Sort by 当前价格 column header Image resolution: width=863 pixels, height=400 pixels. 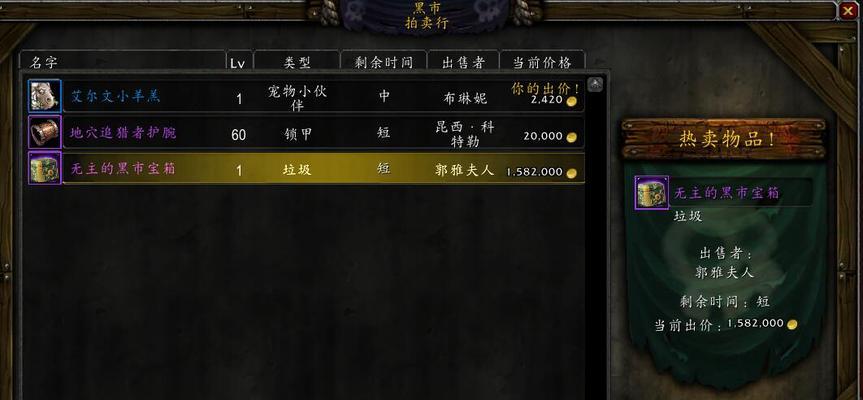pos(542,61)
